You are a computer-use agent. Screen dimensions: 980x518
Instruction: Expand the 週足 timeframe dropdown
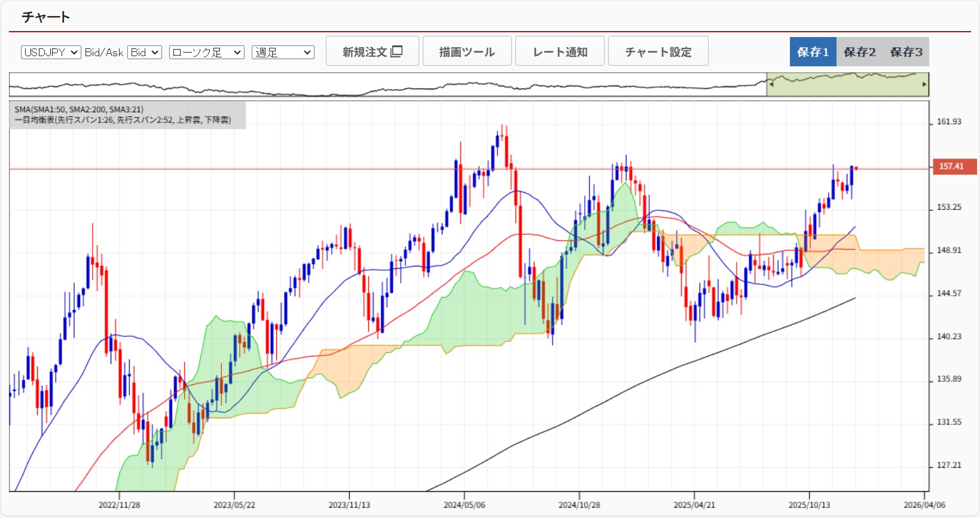click(283, 53)
